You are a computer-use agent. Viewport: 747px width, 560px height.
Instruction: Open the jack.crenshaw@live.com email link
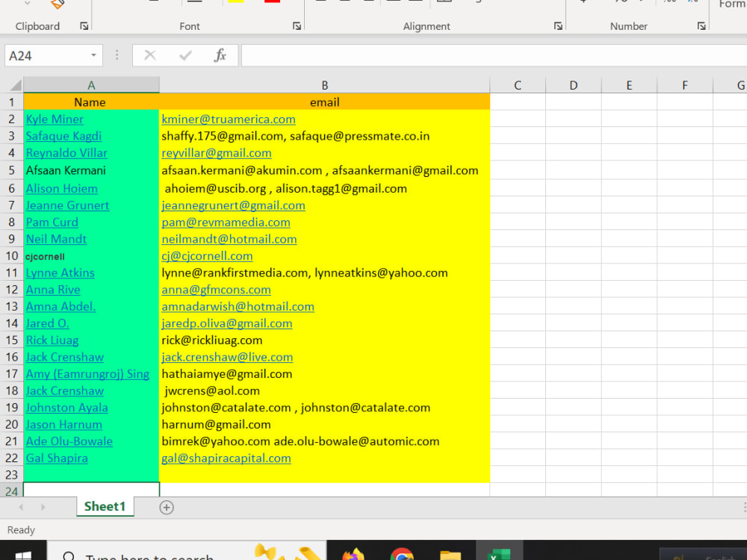(227, 357)
